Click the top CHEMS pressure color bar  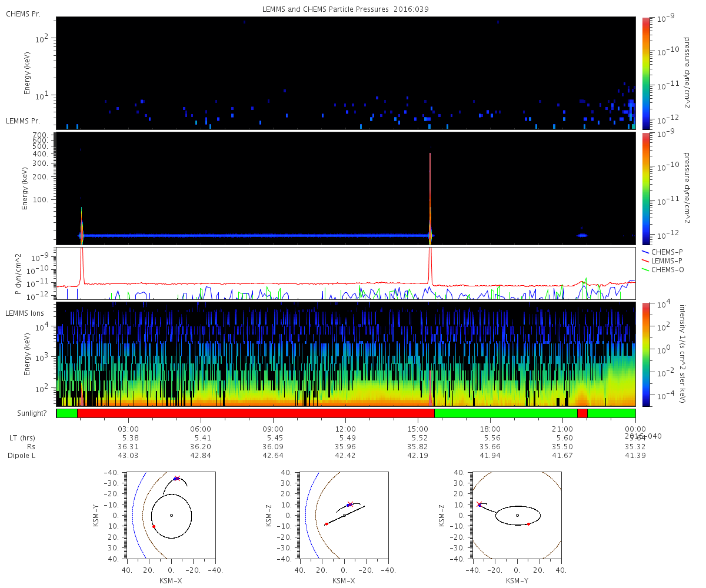coord(645,73)
